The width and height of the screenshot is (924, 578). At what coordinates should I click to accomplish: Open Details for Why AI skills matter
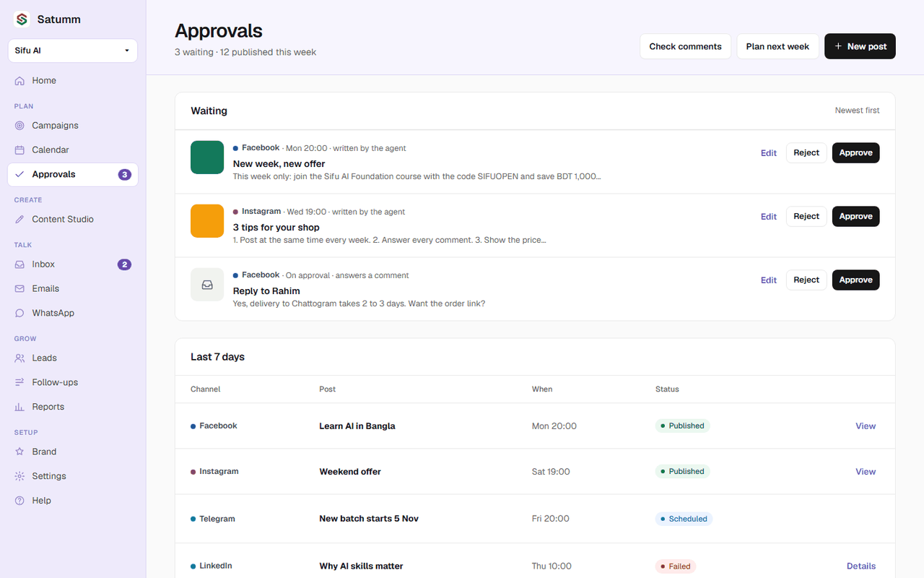coord(861,566)
